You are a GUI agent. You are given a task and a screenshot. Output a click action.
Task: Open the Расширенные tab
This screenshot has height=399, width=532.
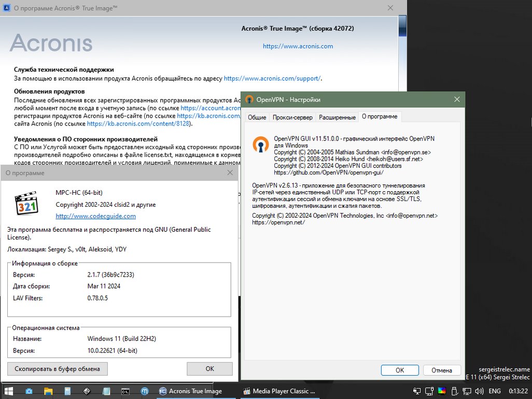[x=337, y=117]
